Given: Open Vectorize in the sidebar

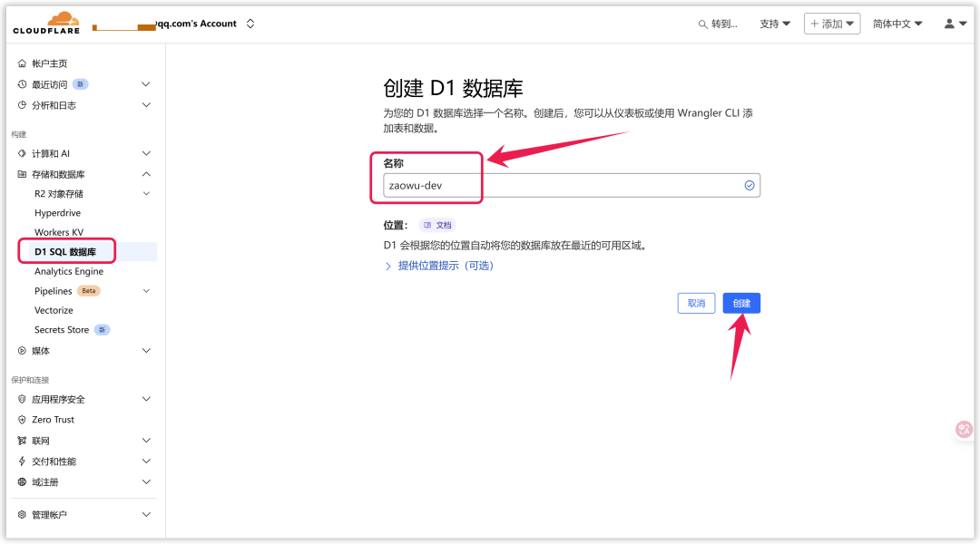Looking at the screenshot, I should [54, 310].
